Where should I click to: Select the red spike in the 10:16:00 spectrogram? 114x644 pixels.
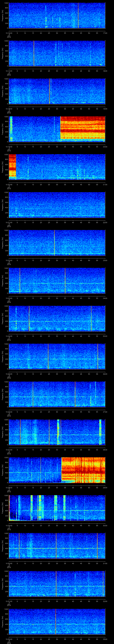(78, 16)
